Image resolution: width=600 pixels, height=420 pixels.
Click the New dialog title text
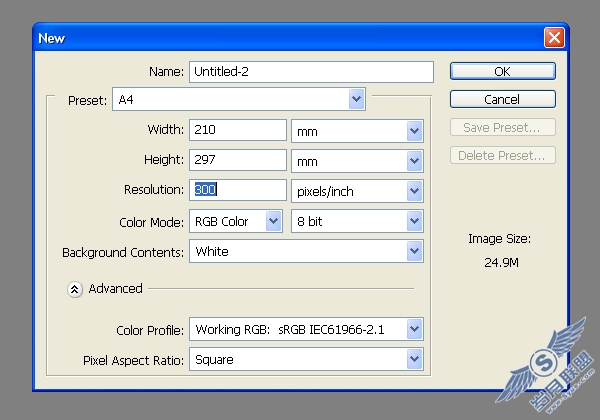pyautogui.click(x=51, y=38)
